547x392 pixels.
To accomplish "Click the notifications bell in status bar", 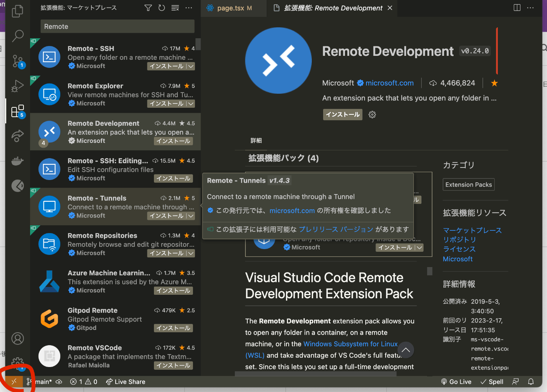I will pos(531,382).
